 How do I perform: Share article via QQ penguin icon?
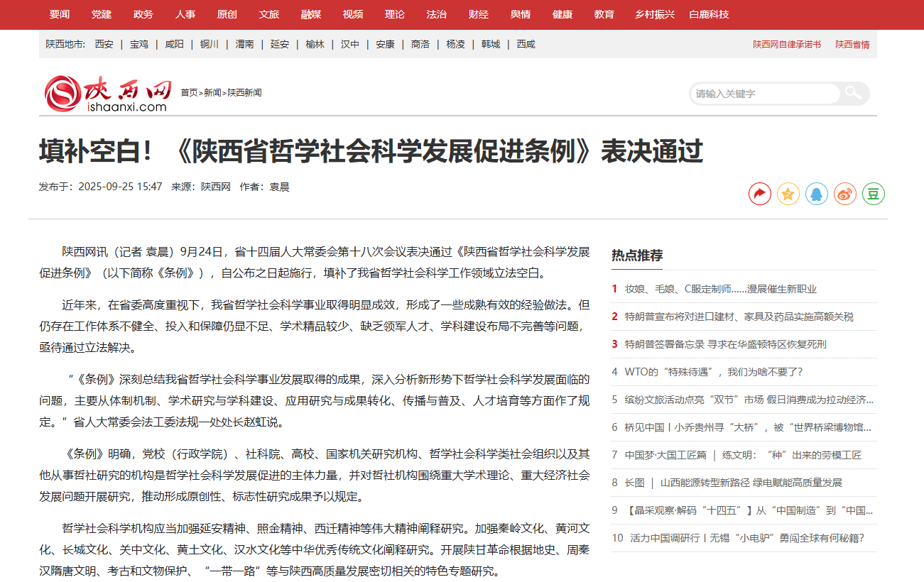pyautogui.click(x=816, y=194)
